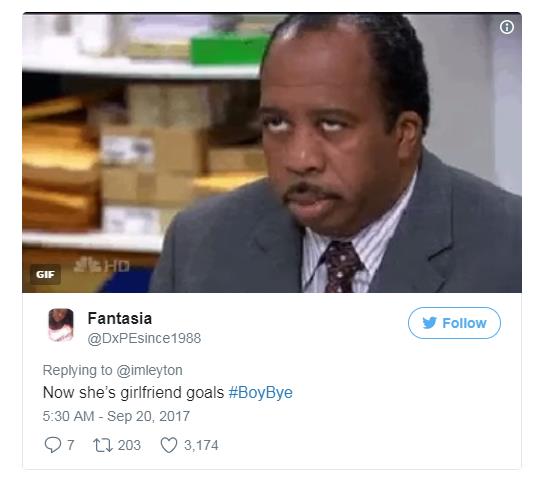Visit the @imleyton mention link
This screenshot has height=483, width=559.
tap(149, 370)
